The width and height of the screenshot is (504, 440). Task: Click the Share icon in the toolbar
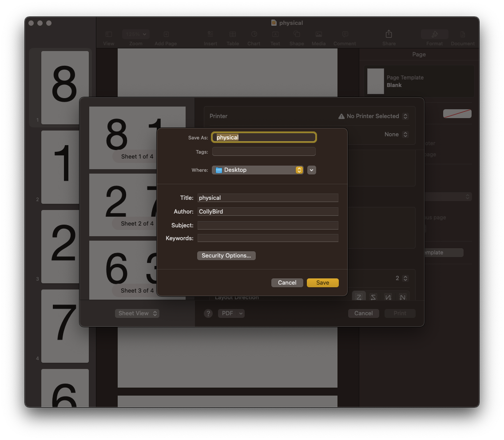[x=389, y=35]
